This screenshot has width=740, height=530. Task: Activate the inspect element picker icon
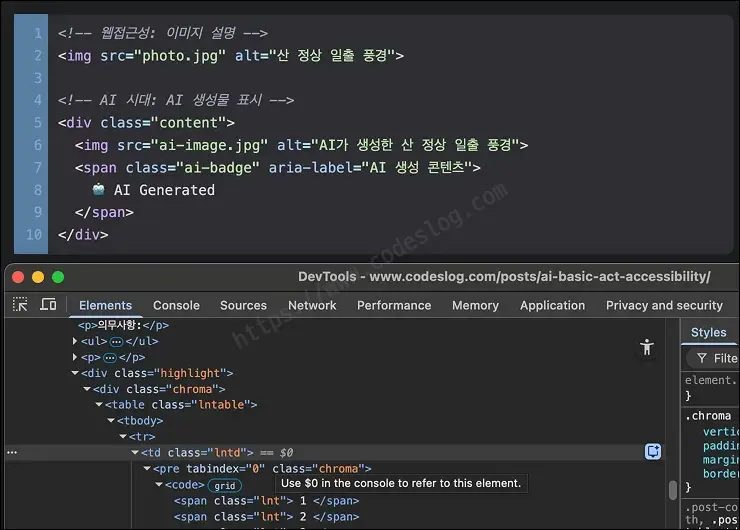pos(20,304)
